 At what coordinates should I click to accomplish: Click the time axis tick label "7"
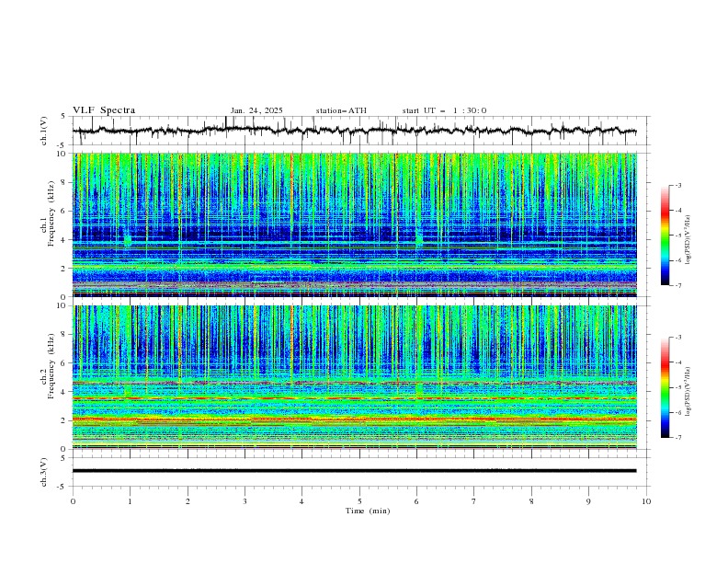coord(474,501)
